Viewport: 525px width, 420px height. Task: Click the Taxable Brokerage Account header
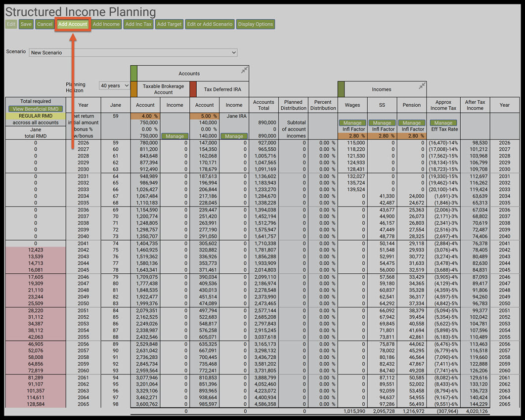point(163,89)
